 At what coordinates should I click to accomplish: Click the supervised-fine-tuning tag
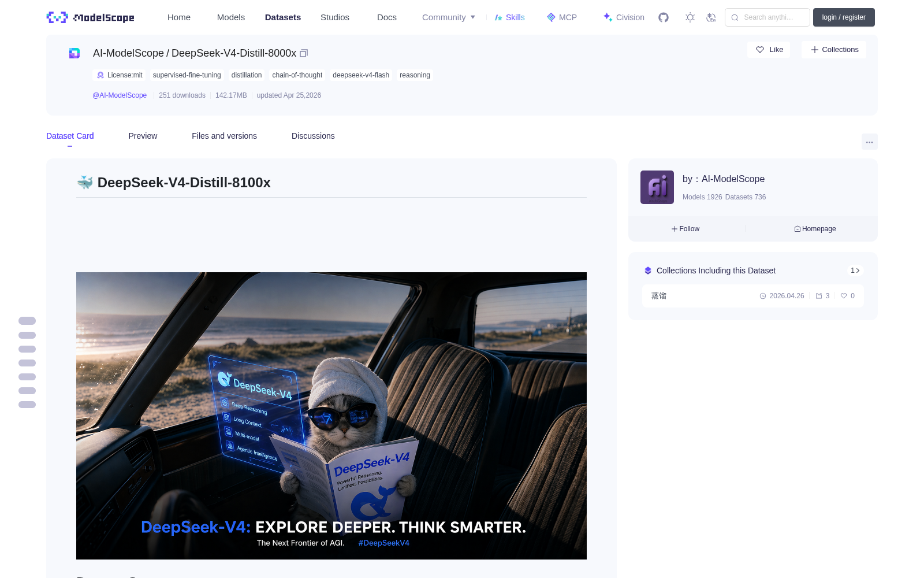coord(187,75)
